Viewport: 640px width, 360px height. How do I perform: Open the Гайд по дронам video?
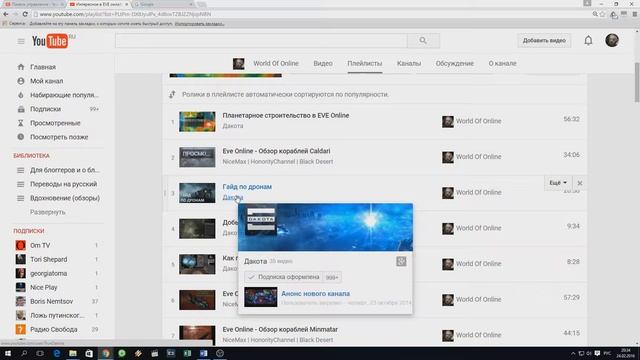pos(247,187)
